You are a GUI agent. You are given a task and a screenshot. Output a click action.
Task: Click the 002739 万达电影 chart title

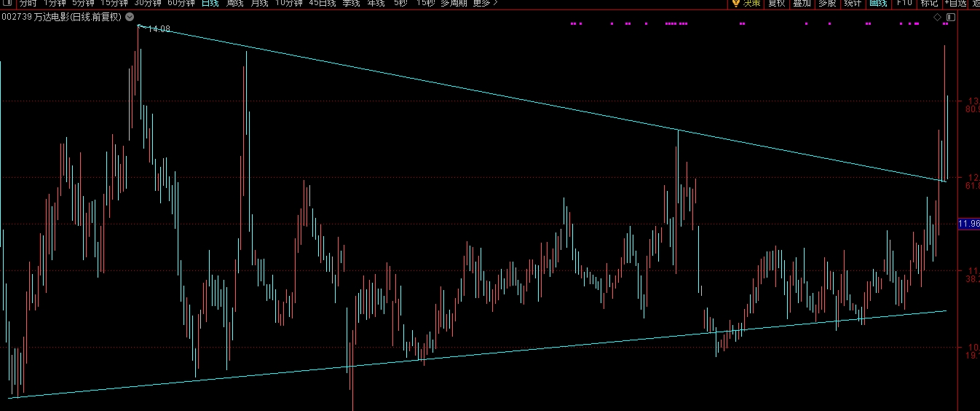62,16
